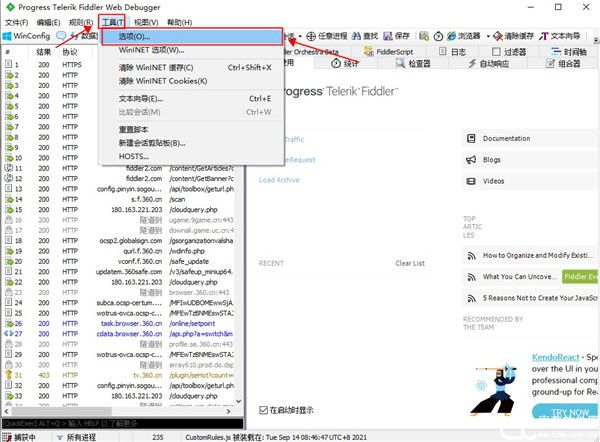Click the ninja KendoReact ad image
600x442 pixels.
(x=495, y=388)
